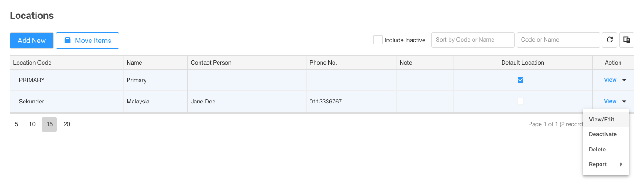This screenshot has height=193, width=644.
Task: Focus the Sort by Code or Name field
Action: point(473,40)
